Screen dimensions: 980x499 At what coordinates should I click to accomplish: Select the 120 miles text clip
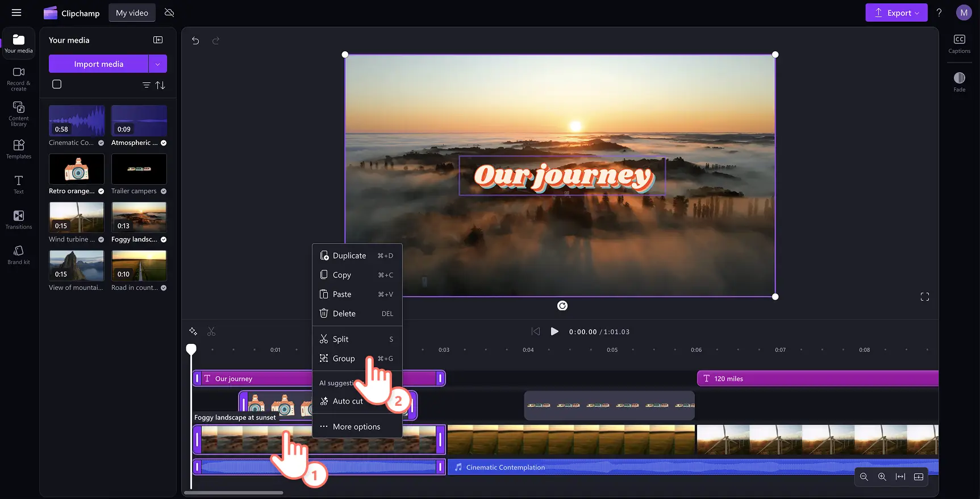818,379
